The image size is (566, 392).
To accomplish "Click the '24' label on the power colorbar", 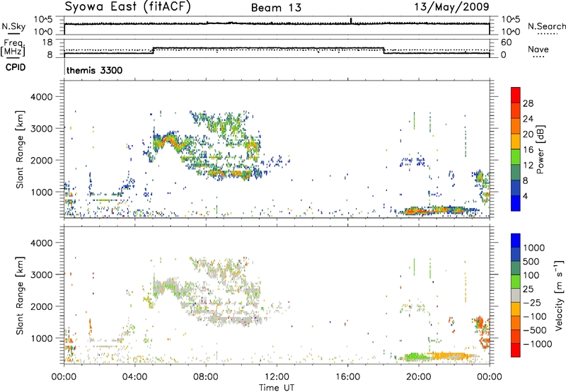I will (528, 119).
